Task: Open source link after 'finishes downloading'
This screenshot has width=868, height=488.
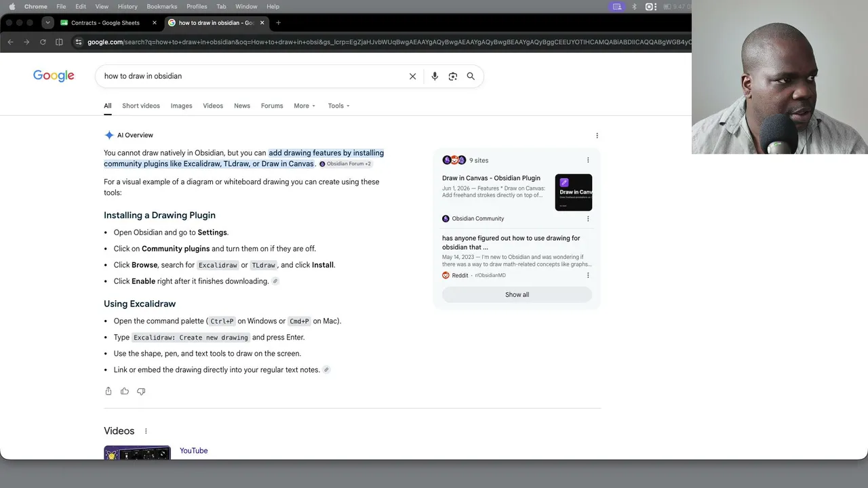Action: click(x=275, y=281)
